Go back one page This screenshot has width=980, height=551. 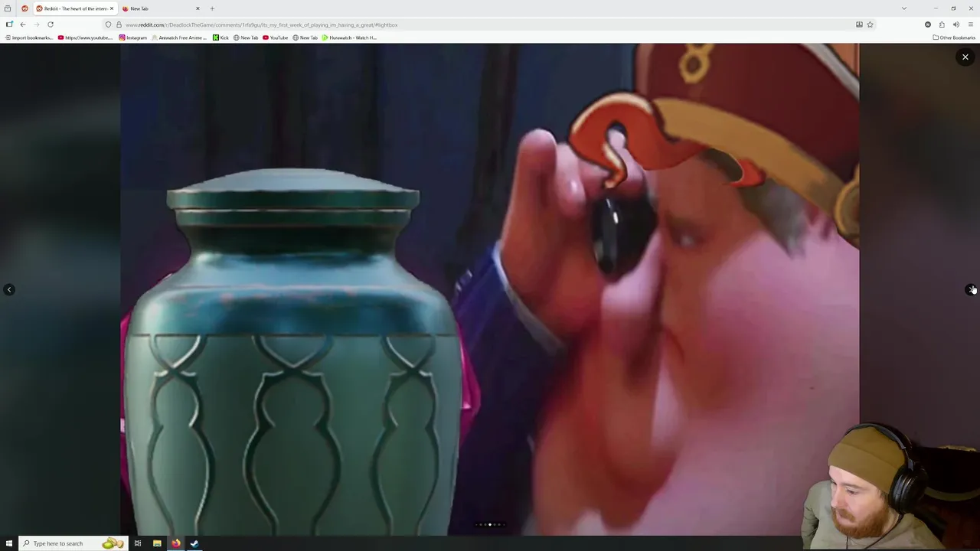(x=23, y=24)
